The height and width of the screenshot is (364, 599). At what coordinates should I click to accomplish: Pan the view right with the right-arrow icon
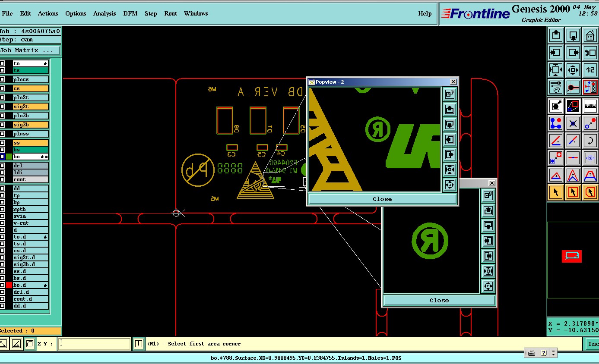click(573, 53)
